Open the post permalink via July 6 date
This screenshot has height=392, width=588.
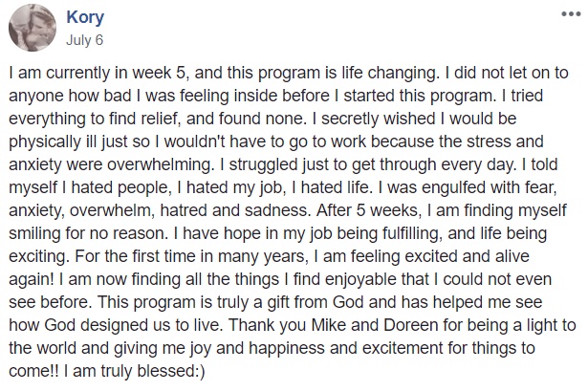tap(85, 40)
